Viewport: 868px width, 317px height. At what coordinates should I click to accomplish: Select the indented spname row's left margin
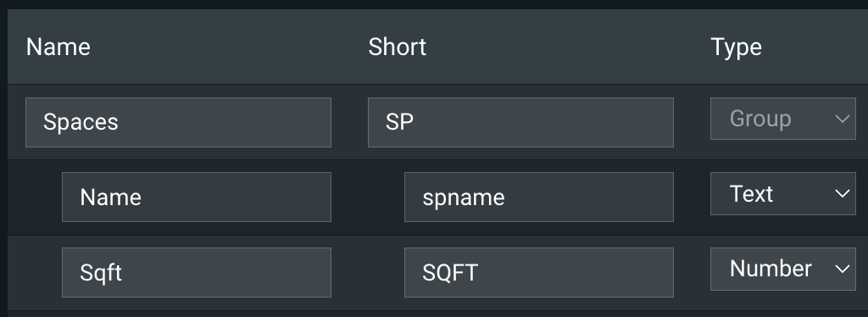pos(34,197)
